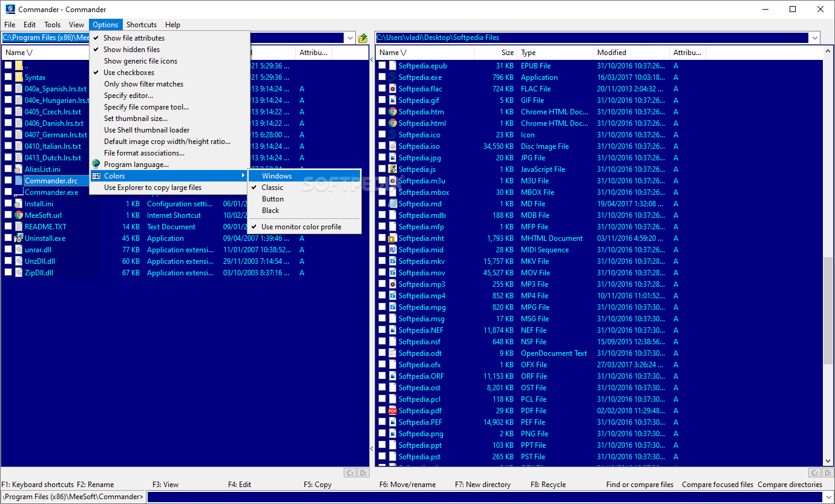Sort right panel by Name column header
835x504 pixels.
click(x=425, y=53)
